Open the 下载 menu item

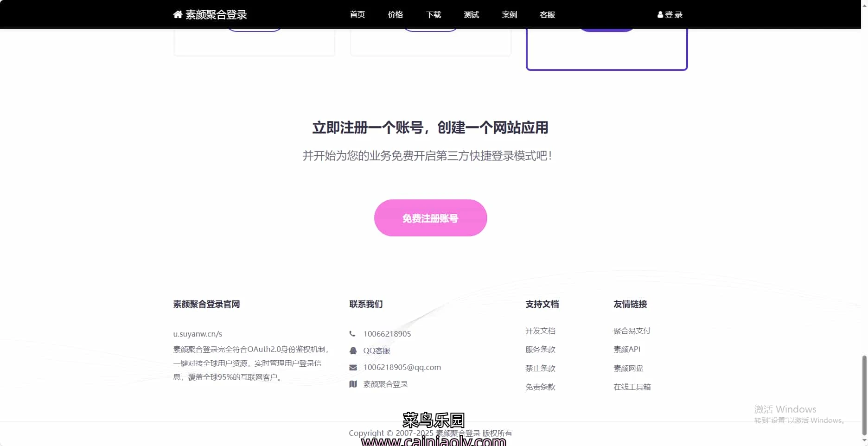point(433,14)
